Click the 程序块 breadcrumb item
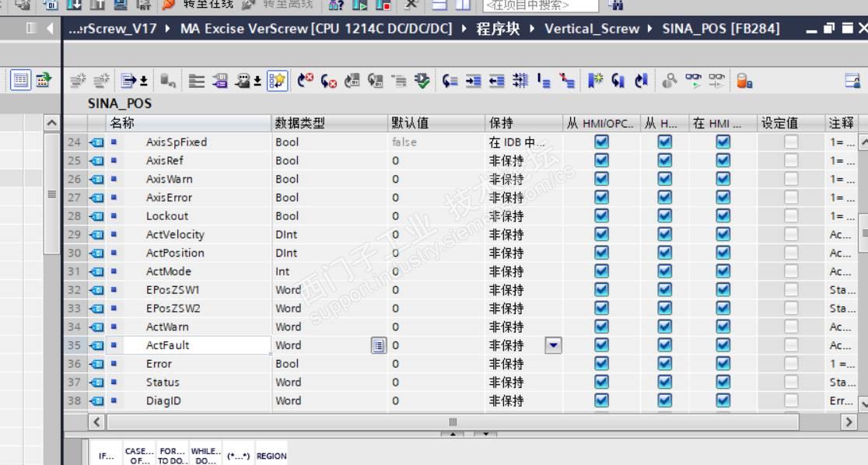Screen dimensions: 868x465 pos(499,29)
